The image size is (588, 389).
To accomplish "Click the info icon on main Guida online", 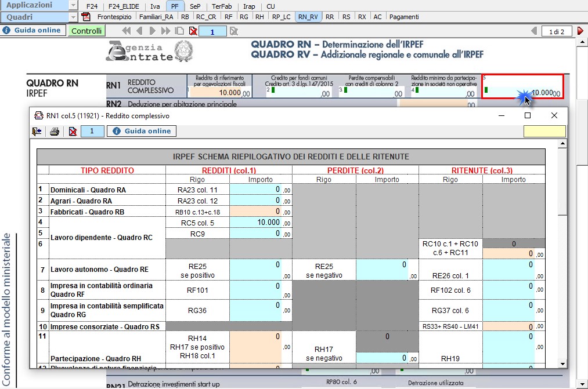I will click(x=6, y=30).
